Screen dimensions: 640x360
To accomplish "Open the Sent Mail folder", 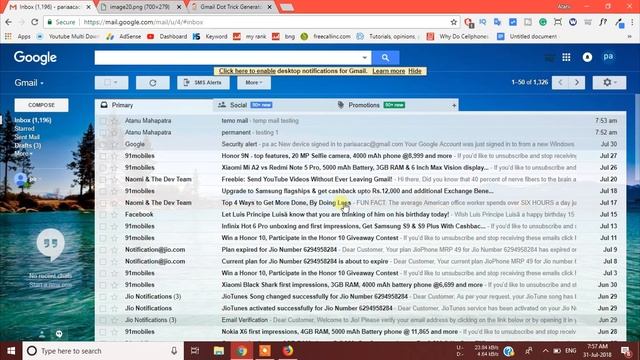I will [27, 137].
